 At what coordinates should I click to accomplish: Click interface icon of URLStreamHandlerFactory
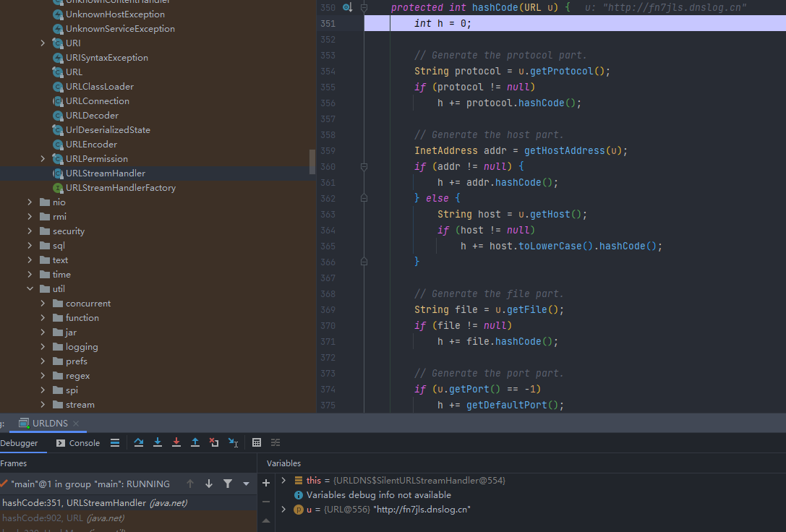click(x=58, y=188)
